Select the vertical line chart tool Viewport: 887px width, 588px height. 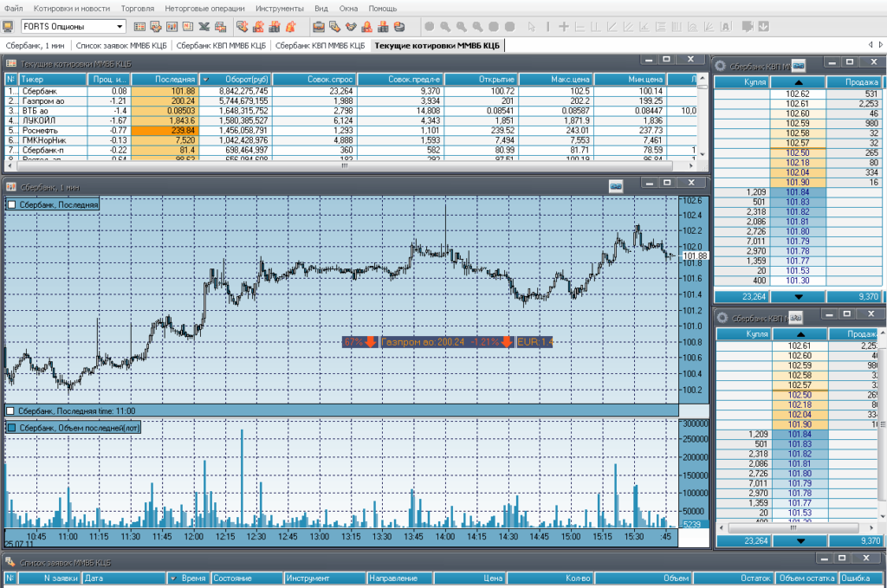(x=547, y=27)
